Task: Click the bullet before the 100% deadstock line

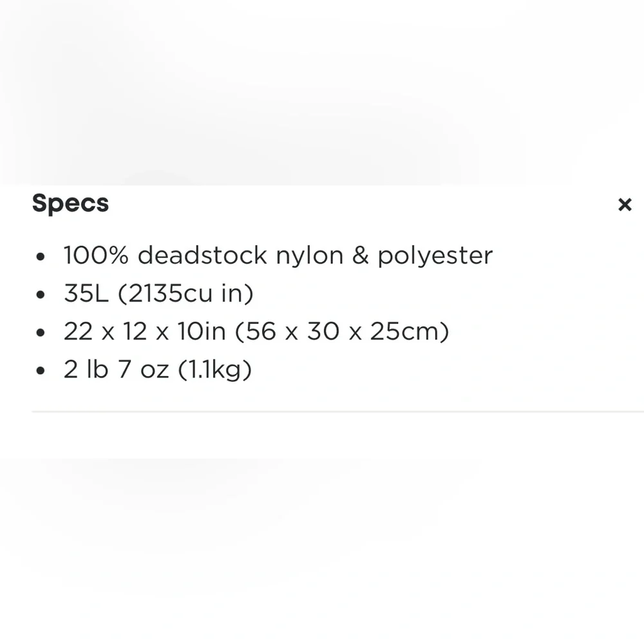Action: (41, 257)
